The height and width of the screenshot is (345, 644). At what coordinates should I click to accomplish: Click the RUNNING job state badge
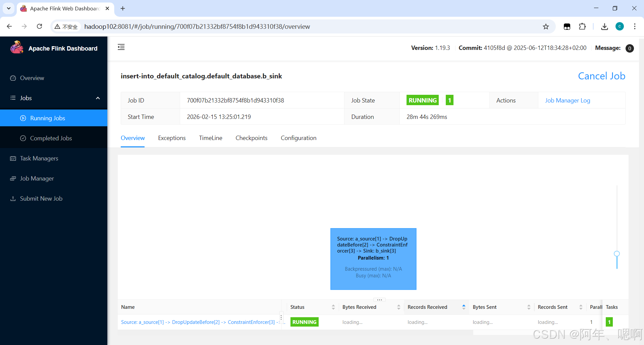tap(423, 100)
